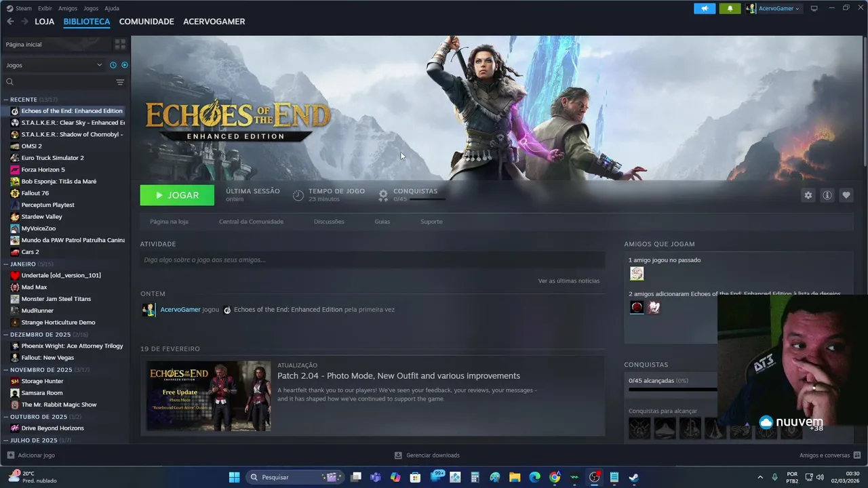This screenshot has width=868, height=488.
Task: Click AcervoGamer name in activity feed
Action: 180,310
